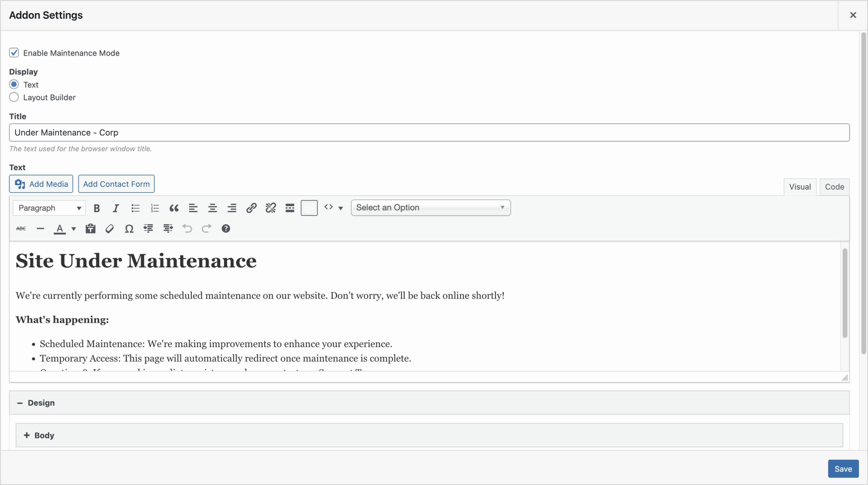Open special characters omega icon
This screenshot has width=868, height=485.
129,229
